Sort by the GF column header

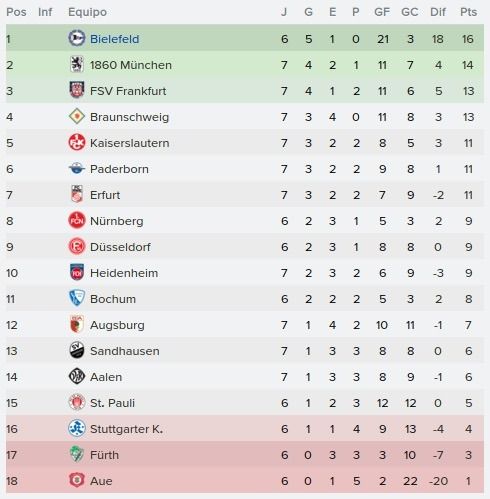pos(382,12)
